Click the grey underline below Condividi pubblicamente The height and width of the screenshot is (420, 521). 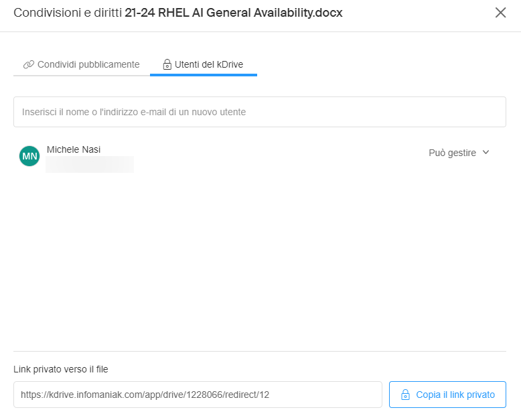pos(82,76)
